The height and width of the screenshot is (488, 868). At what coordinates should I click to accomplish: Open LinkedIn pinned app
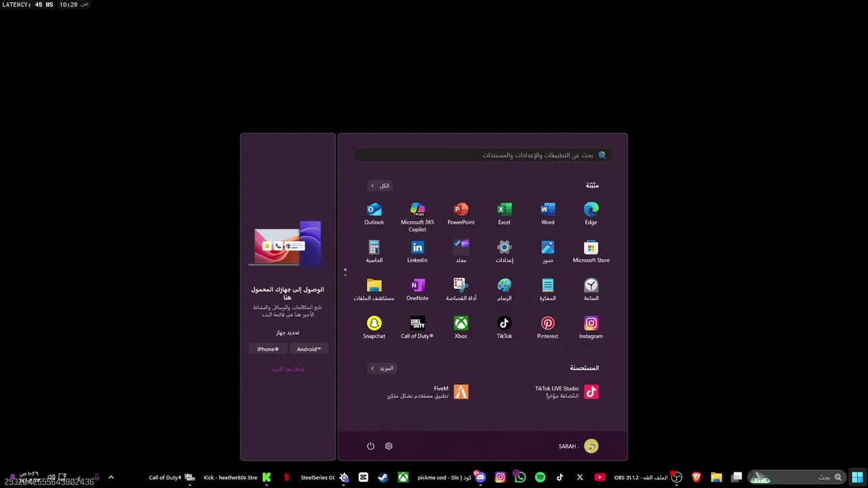417,251
